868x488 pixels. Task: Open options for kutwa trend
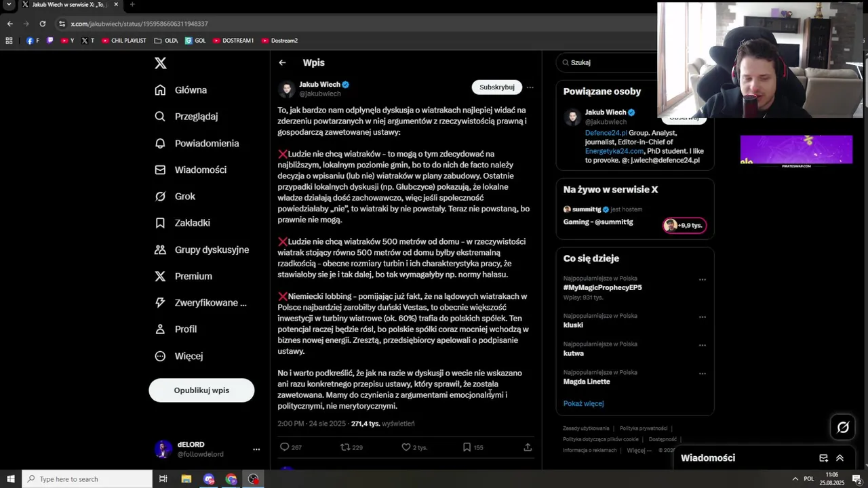pos(703,345)
